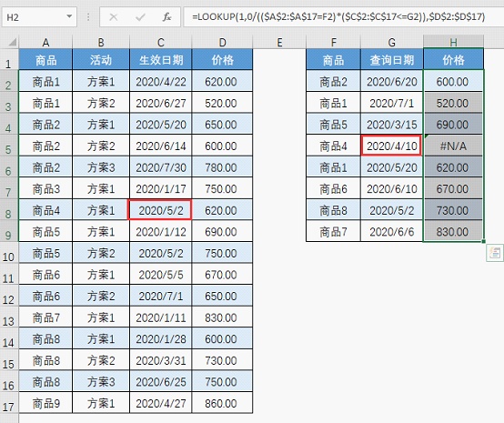Click the #N/A error cell
Image resolution: width=504 pixels, height=423 pixels.
click(453, 146)
